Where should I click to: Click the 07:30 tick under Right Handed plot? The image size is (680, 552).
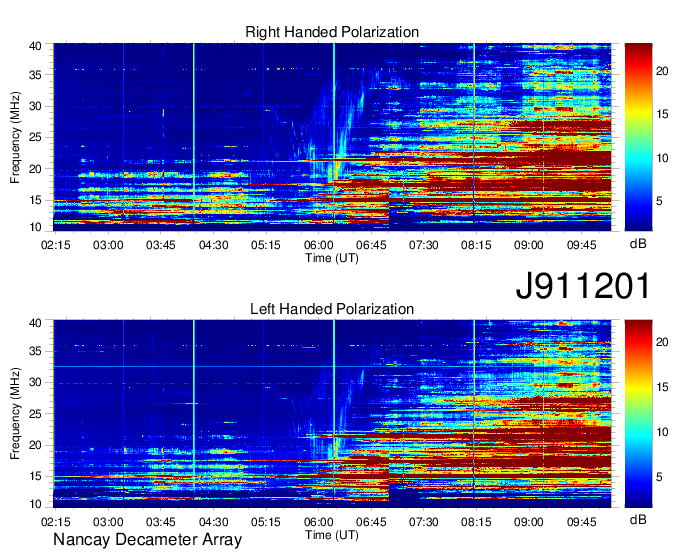pos(424,245)
